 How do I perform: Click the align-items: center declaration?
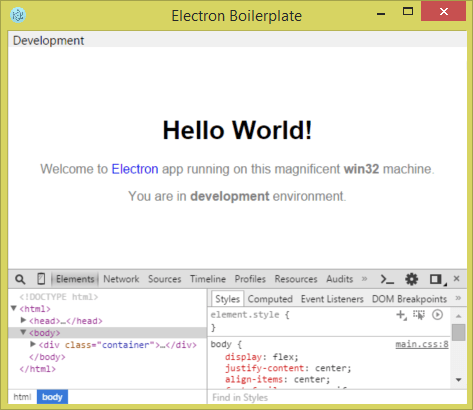pyautogui.click(x=277, y=379)
